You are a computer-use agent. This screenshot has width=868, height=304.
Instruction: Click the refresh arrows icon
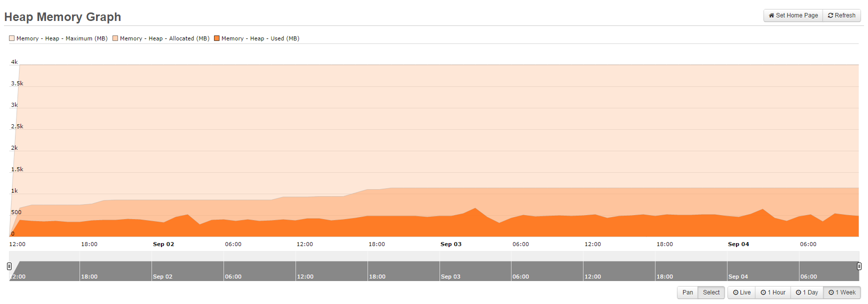tap(830, 15)
